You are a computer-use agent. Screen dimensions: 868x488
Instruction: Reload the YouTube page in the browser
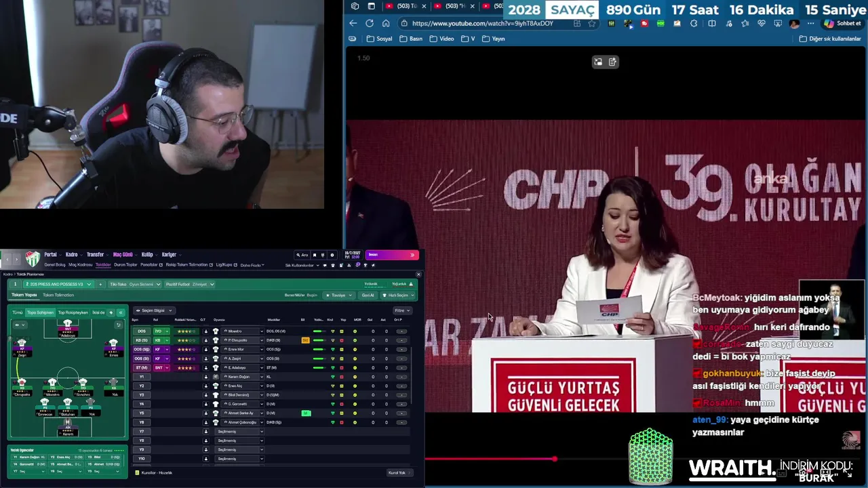click(x=370, y=23)
